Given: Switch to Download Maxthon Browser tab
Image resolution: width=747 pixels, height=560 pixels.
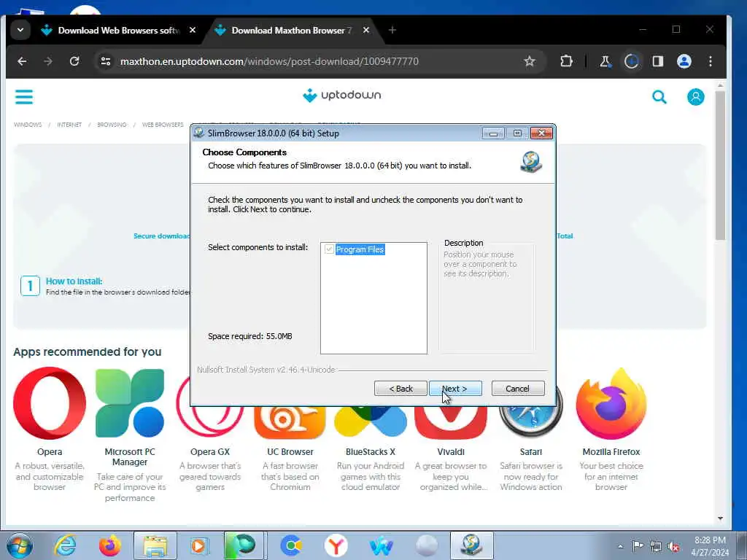Looking at the screenshot, I should 292,31.
